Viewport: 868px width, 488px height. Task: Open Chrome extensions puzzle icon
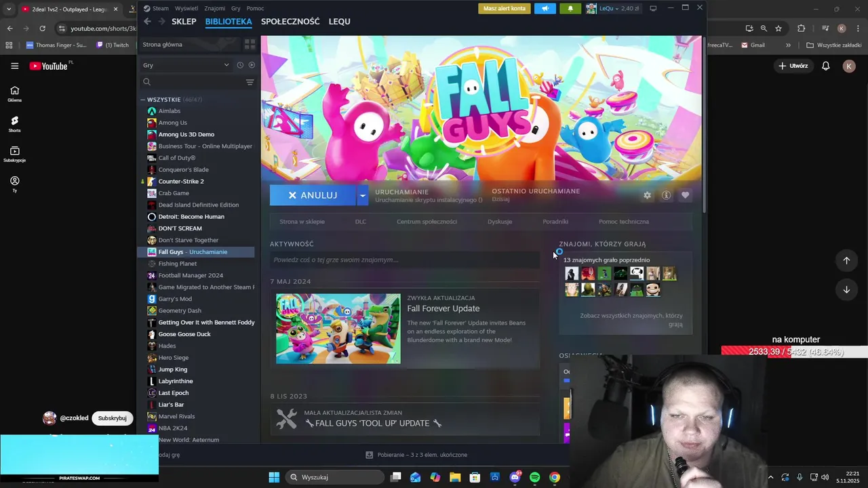(801, 28)
